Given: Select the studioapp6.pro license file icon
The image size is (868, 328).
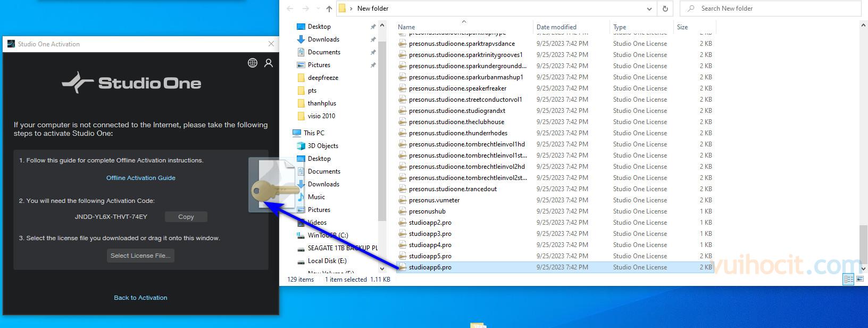Looking at the screenshot, I should 403,267.
